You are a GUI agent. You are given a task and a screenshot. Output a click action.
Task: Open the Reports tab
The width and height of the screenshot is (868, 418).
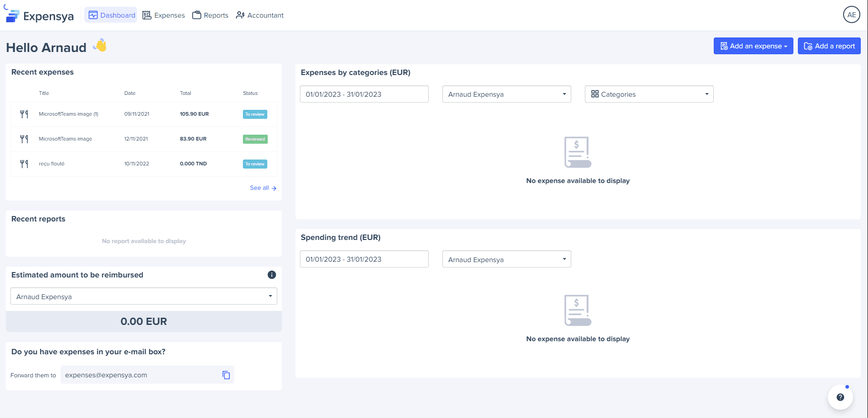(210, 15)
